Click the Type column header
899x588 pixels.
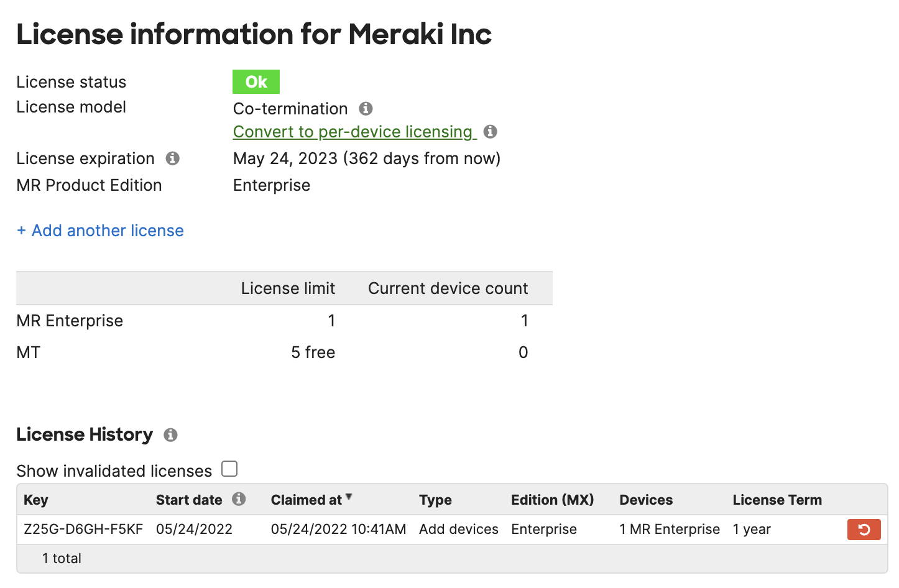pyautogui.click(x=435, y=500)
